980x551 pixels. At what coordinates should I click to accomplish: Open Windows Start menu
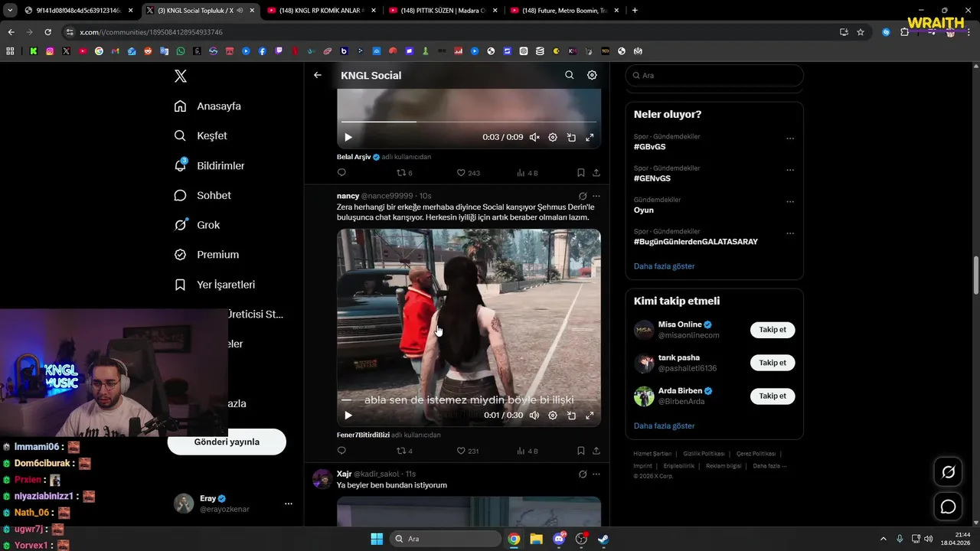[x=377, y=539]
